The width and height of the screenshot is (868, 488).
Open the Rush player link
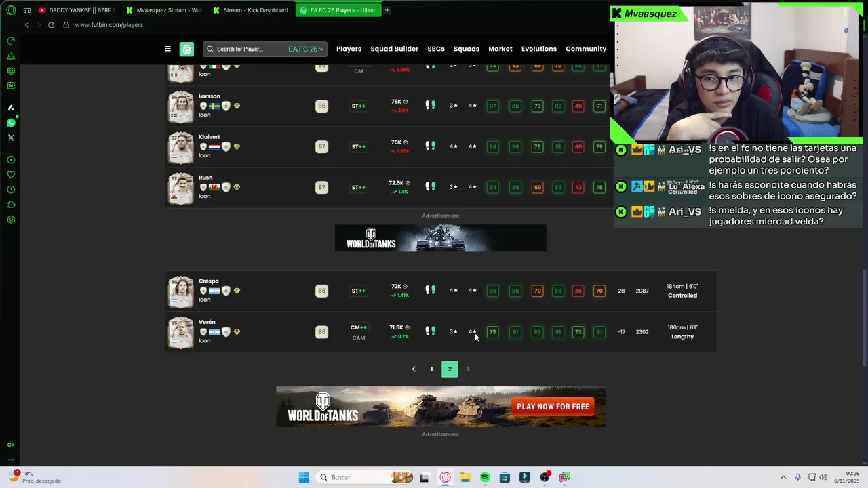point(205,178)
